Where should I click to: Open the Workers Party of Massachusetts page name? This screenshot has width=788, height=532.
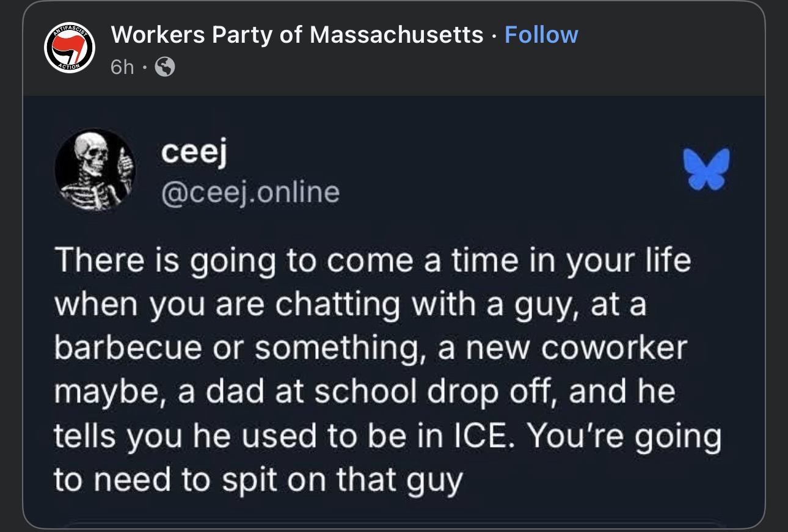tap(297, 35)
